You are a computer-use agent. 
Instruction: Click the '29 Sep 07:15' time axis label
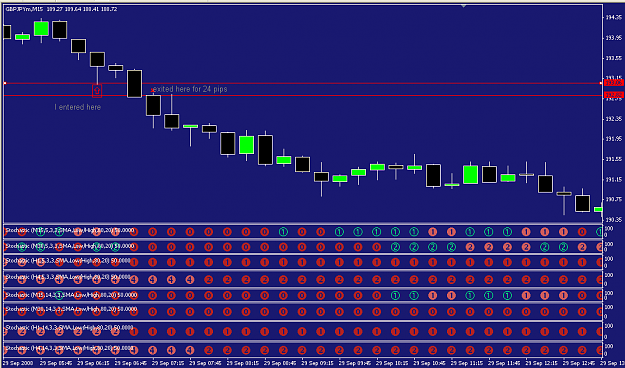tap(168, 363)
